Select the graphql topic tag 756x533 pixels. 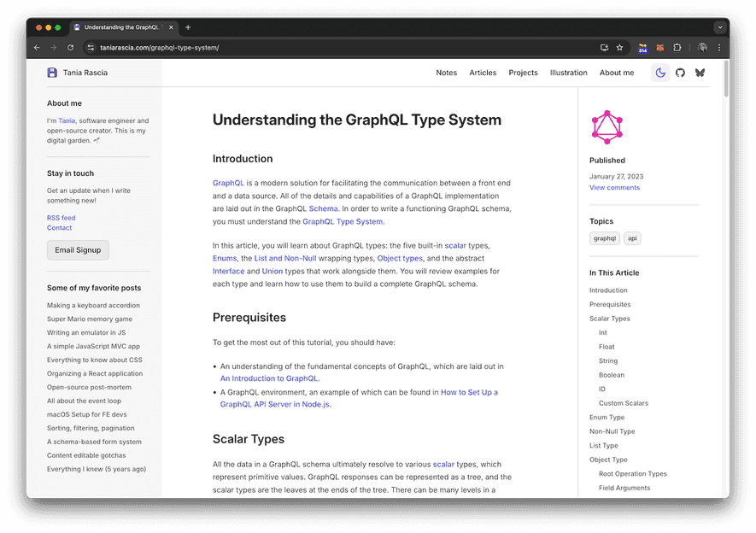pyautogui.click(x=605, y=238)
